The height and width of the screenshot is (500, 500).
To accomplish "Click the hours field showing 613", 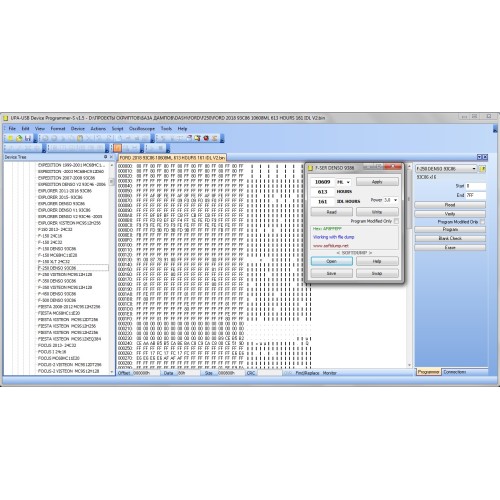I will click(323, 192).
